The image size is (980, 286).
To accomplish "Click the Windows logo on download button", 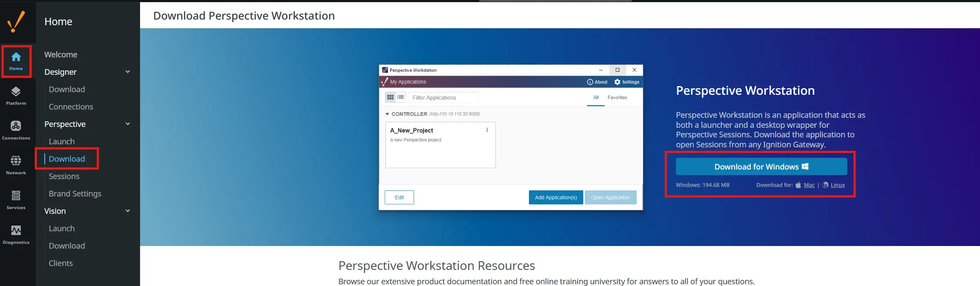I will click(805, 166).
